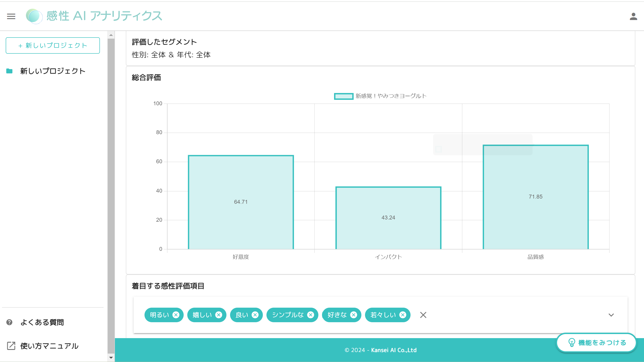Open the hamburger navigation menu
The image size is (644, 362).
[x=11, y=17]
